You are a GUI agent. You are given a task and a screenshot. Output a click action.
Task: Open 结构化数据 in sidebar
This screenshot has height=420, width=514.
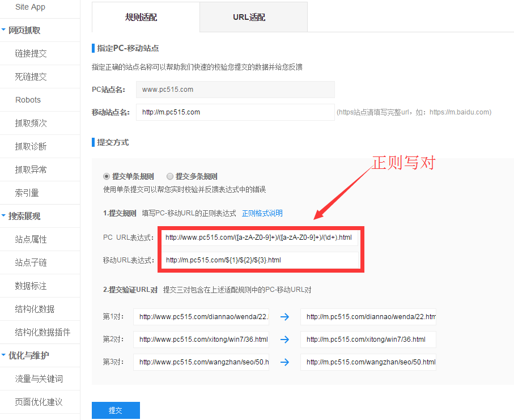pyautogui.click(x=35, y=309)
